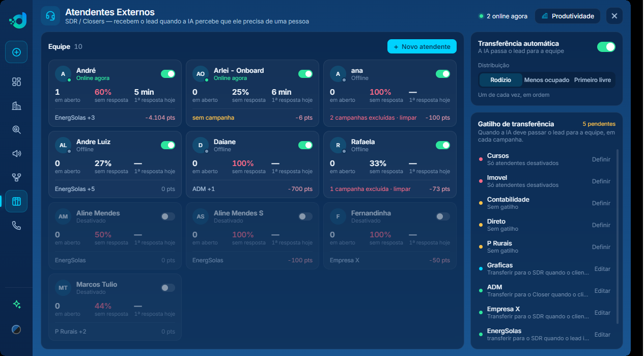Click Definir for the Contabilidade campaign

(x=601, y=203)
